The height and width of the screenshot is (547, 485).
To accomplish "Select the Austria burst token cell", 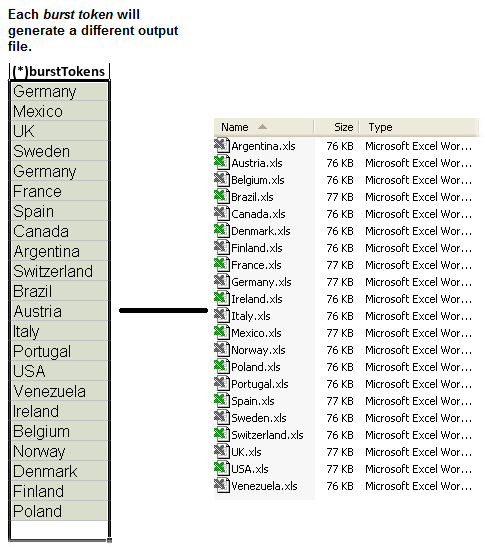I will click(x=59, y=311).
